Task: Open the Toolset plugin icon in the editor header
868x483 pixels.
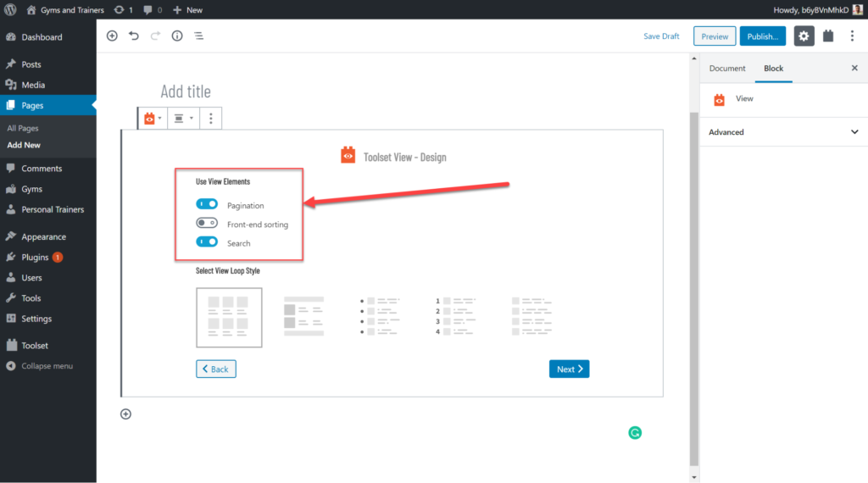Action: click(x=828, y=36)
